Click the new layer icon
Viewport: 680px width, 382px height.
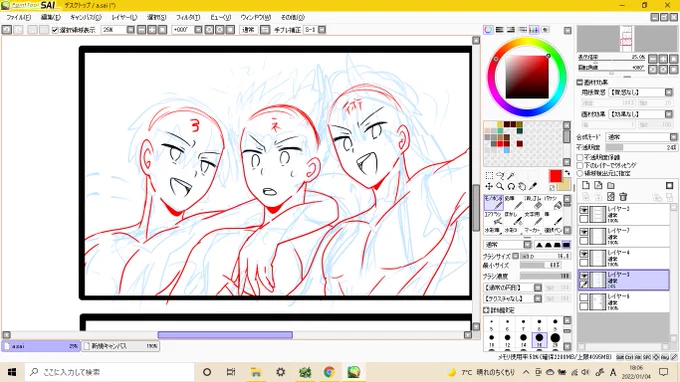click(x=585, y=186)
